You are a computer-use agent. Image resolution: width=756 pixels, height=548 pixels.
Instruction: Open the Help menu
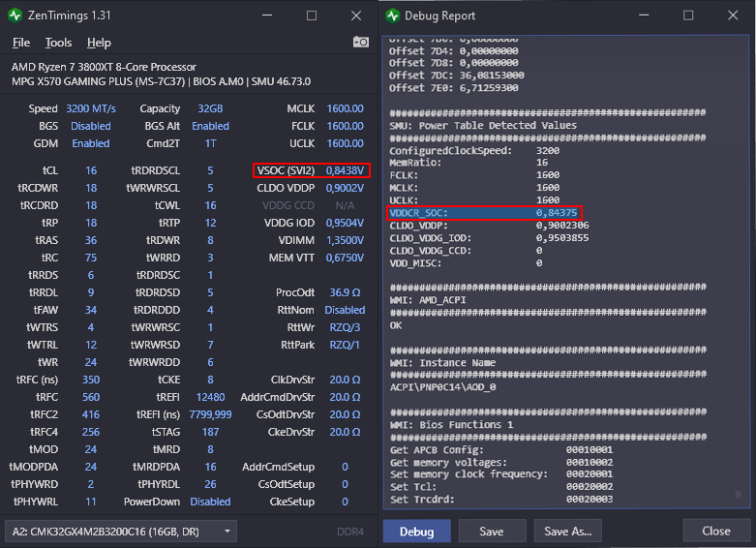[x=99, y=43]
